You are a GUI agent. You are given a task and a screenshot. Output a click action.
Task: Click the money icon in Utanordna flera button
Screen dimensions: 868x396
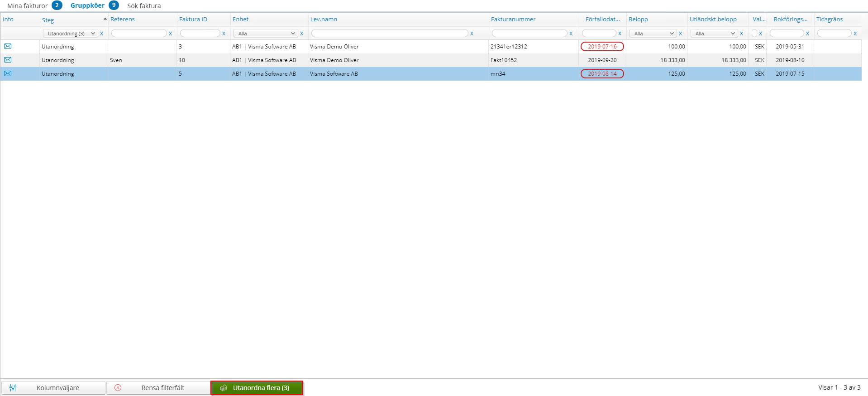pos(224,388)
